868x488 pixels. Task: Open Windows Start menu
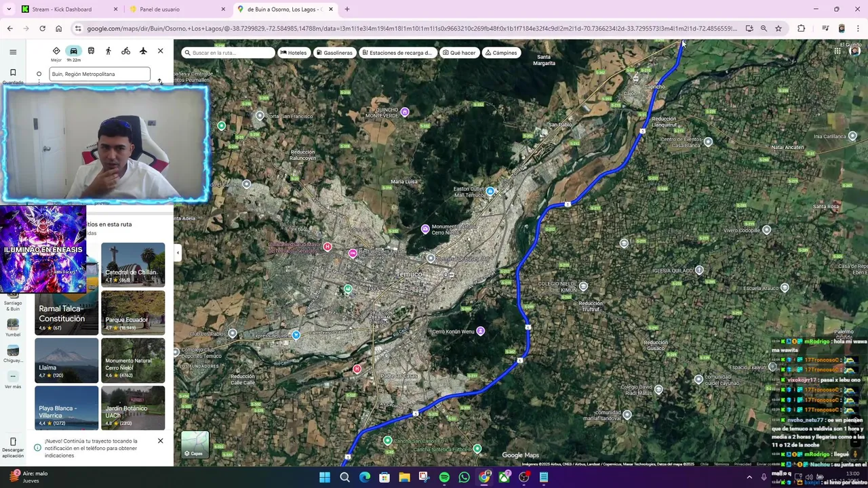[325, 477]
